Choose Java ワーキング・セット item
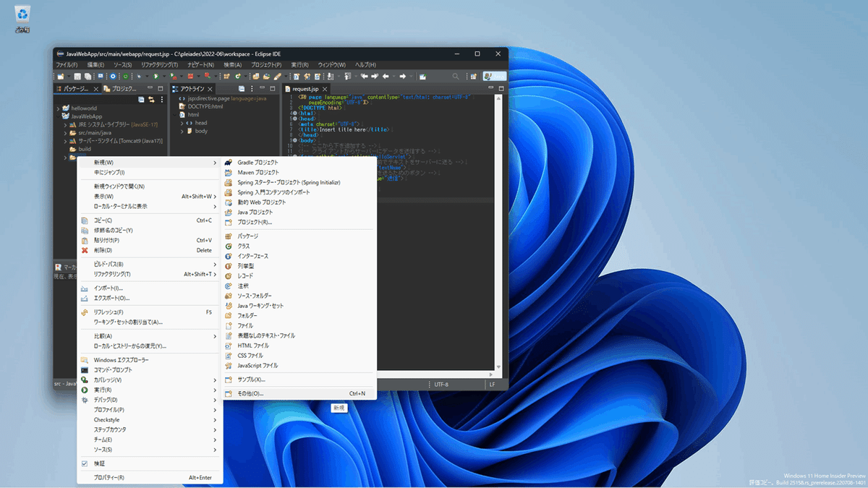 tap(300, 306)
